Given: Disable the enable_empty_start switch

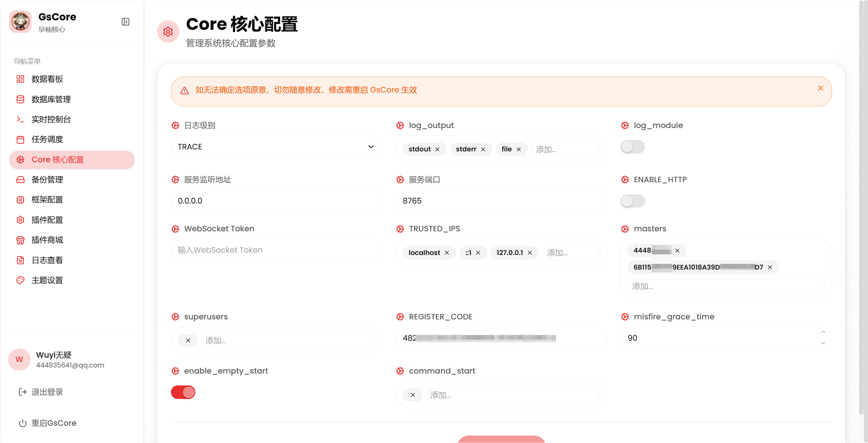Looking at the screenshot, I should (x=183, y=393).
